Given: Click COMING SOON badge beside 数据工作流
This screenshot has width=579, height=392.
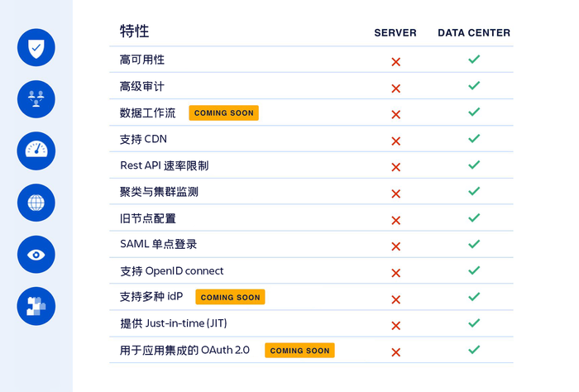Looking at the screenshot, I should tap(224, 113).
